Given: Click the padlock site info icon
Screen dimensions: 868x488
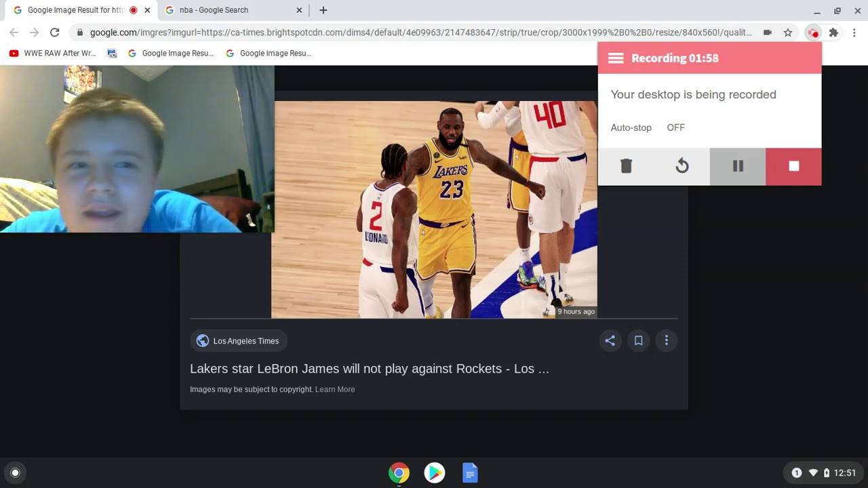Looking at the screenshot, I should coord(80,33).
